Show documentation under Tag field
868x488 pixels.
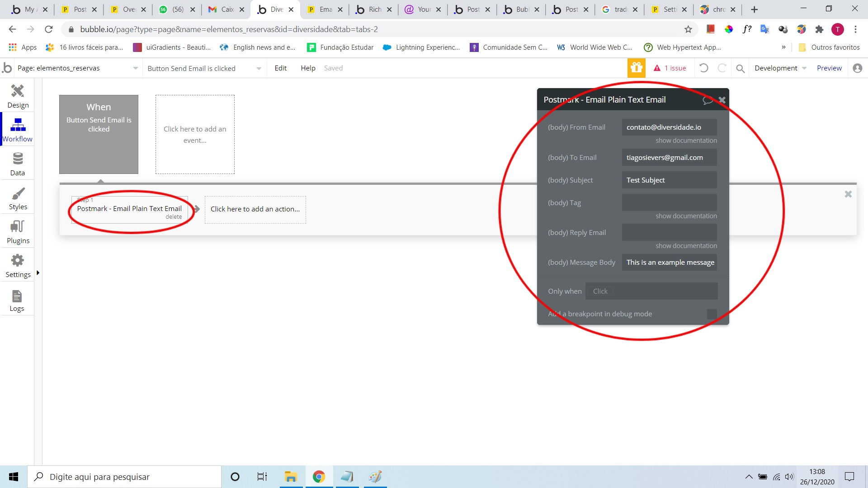[x=686, y=216]
